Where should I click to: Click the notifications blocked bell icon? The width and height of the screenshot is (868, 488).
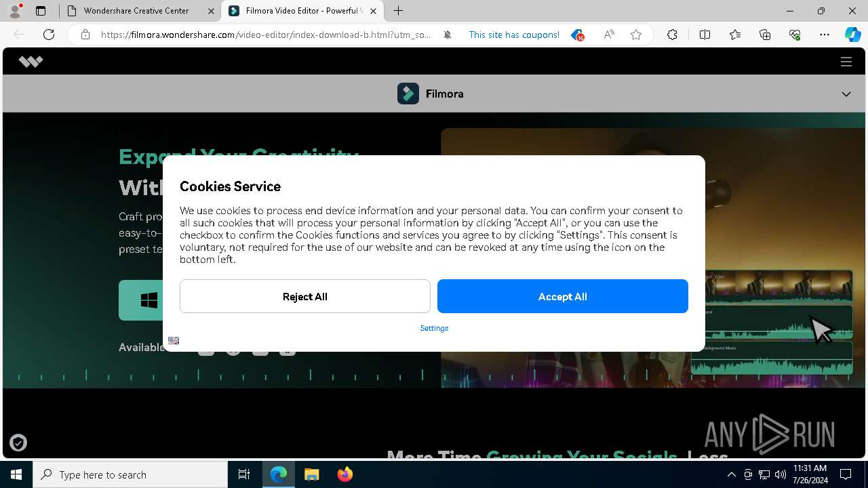coord(448,35)
